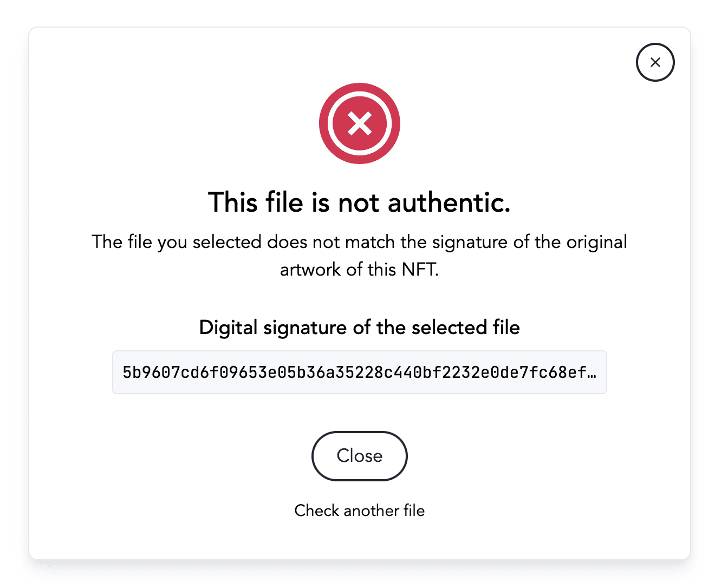Image resolution: width=715 pixels, height=588 pixels.
Task: Click the circular X icon at top right
Action: click(x=655, y=62)
